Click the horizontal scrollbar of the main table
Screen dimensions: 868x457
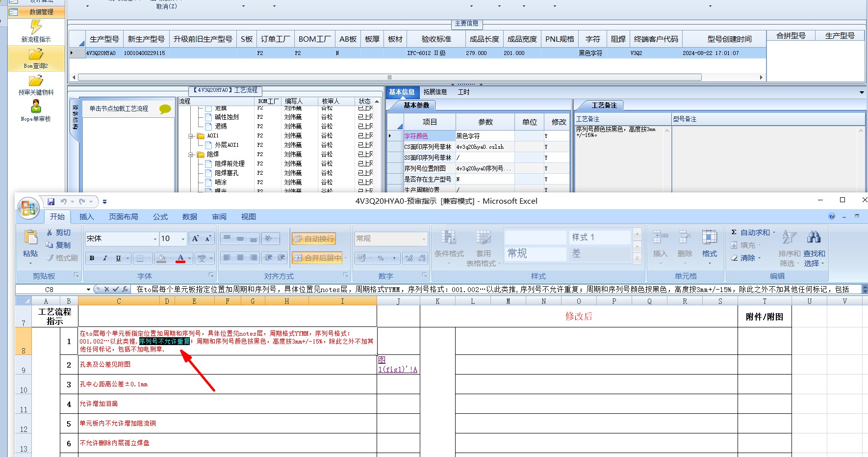390,77
